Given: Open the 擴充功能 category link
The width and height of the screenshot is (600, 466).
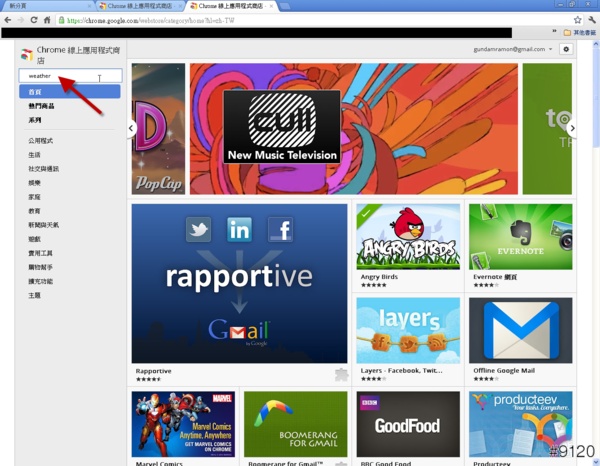Looking at the screenshot, I should coord(42,282).
